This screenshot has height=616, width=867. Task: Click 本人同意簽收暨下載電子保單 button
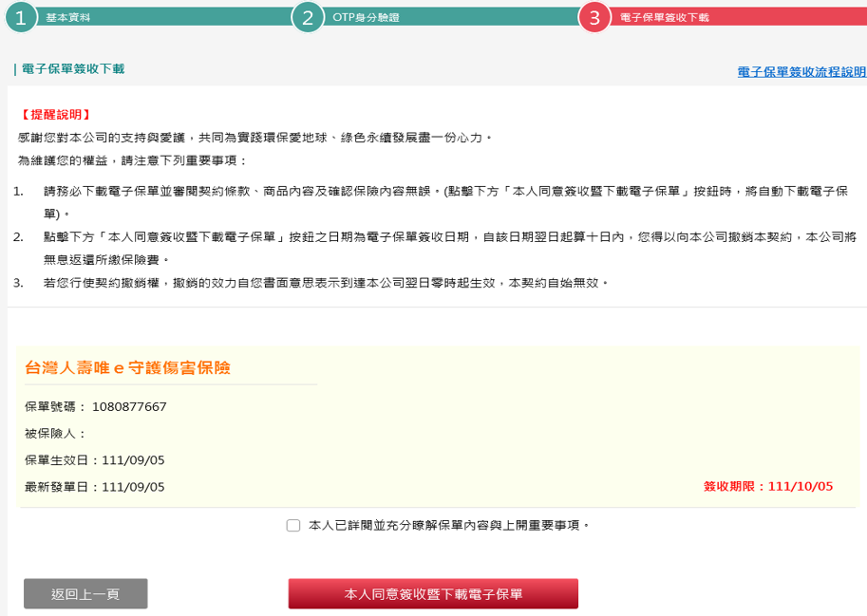click(433, 594)
